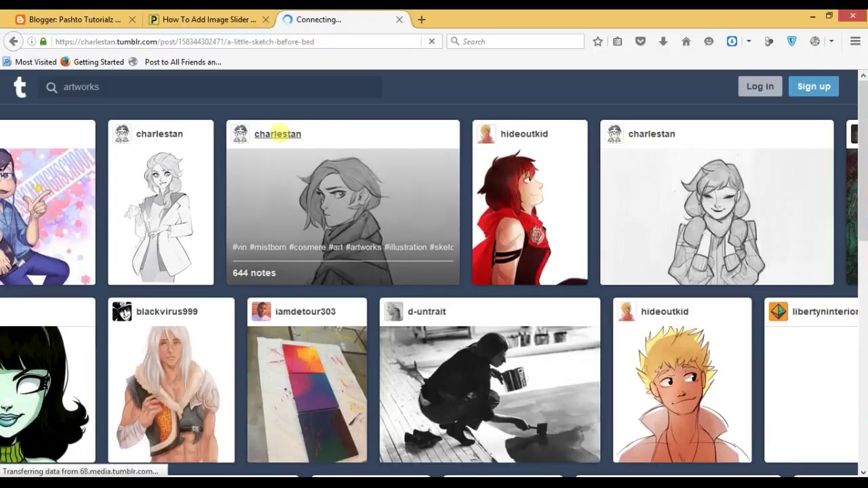
Task: Open the d-untrait blog name link
Action: (427, 312)
